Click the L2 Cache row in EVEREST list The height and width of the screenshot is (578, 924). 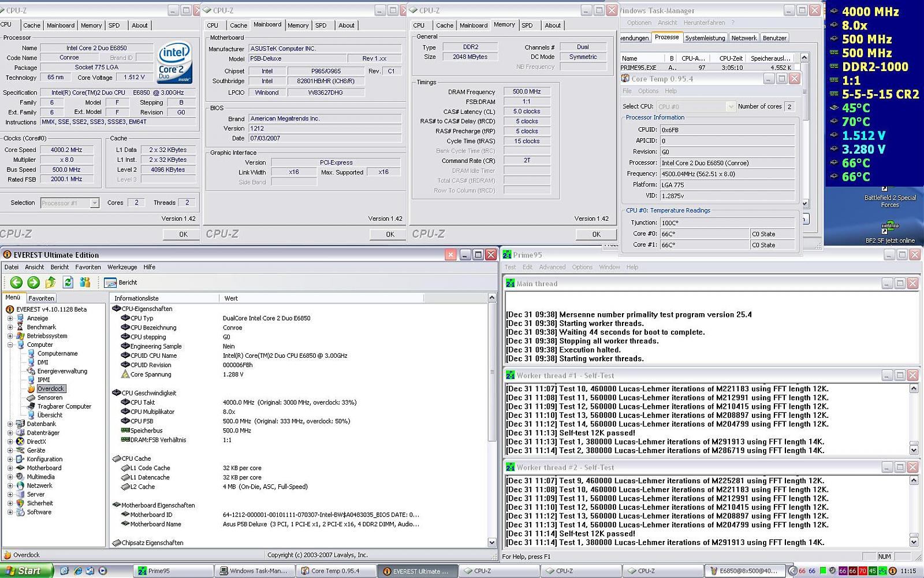point(300,487)
